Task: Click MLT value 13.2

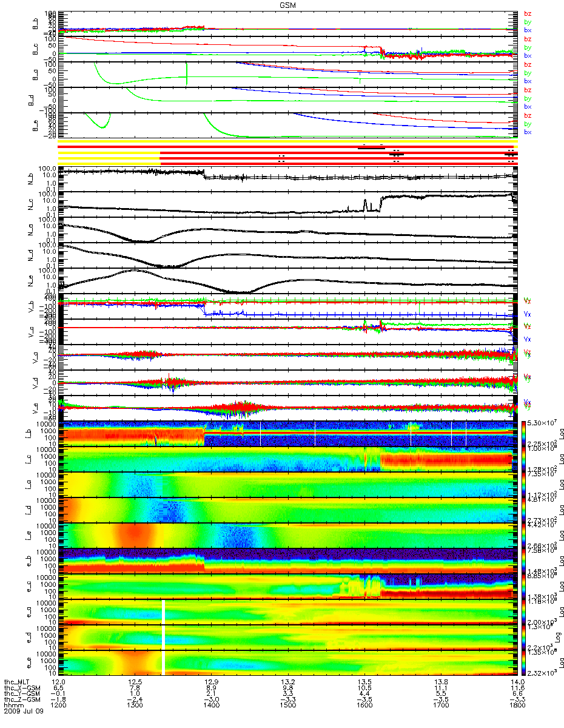Action: coord(288,682)
